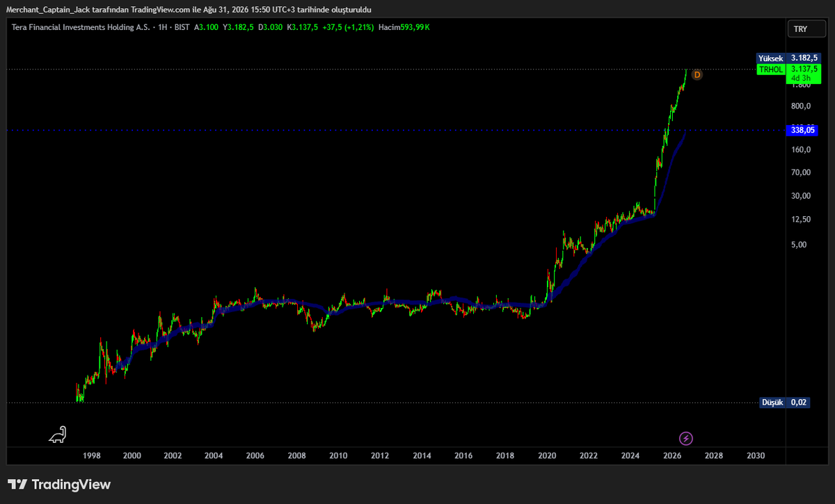
Task: Click the 2010 year label on the time axis
Action: pos(338,455)
